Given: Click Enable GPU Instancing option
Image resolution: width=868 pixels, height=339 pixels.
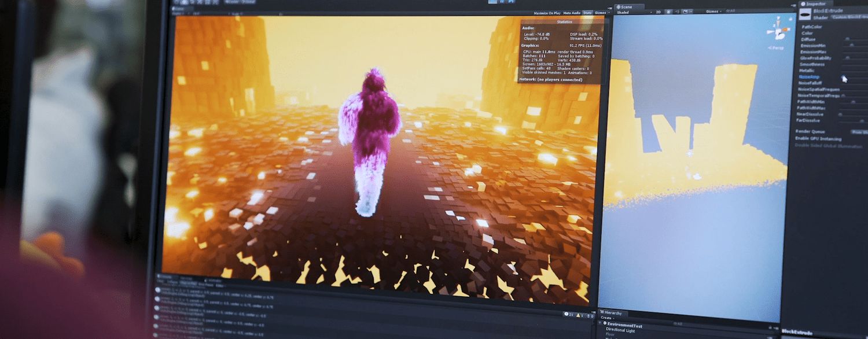Looking at the screenshot, I should click(818, 138).
